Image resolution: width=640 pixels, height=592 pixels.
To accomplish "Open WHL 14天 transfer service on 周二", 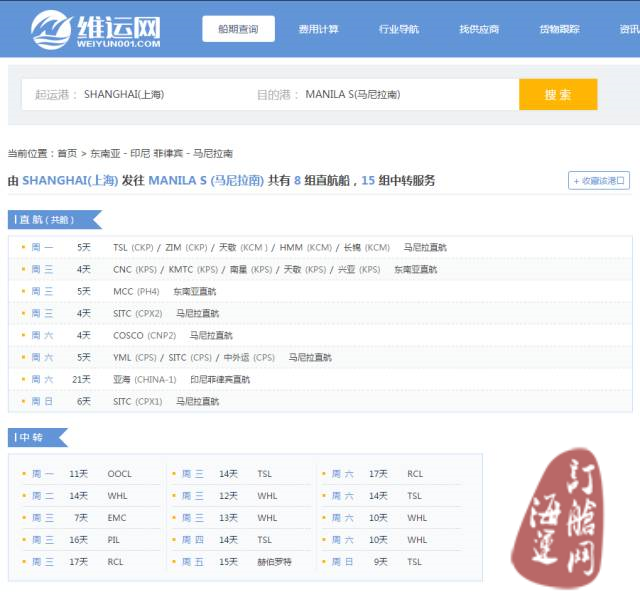I will 91,496.
